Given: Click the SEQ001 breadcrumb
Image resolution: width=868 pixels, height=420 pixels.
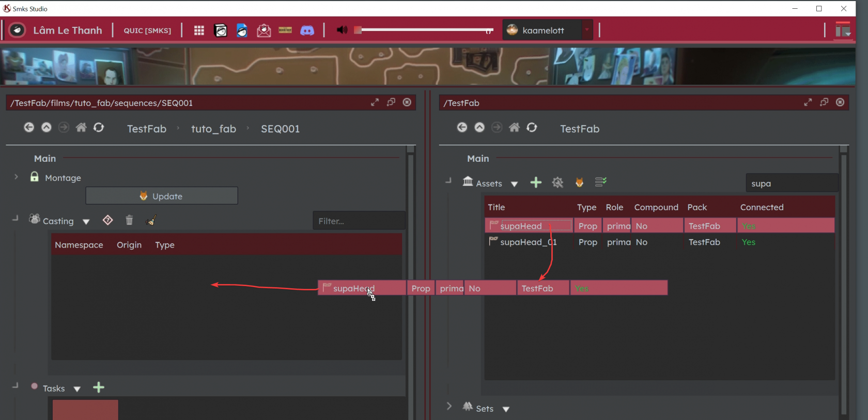Looking at the screenshot, I should [280, 129].
